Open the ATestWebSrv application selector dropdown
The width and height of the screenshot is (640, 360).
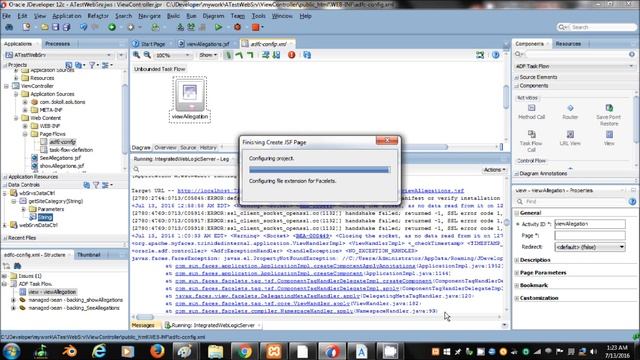60,55
